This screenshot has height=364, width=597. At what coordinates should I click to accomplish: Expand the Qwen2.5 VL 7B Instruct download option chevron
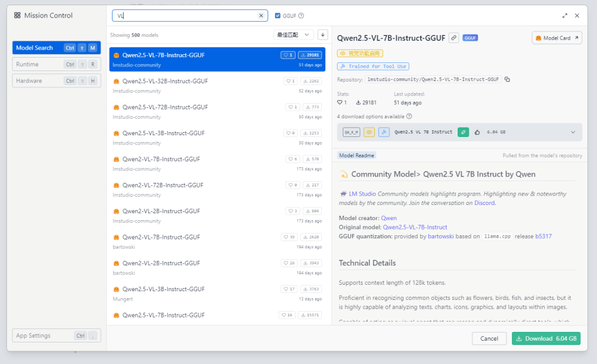573,132
